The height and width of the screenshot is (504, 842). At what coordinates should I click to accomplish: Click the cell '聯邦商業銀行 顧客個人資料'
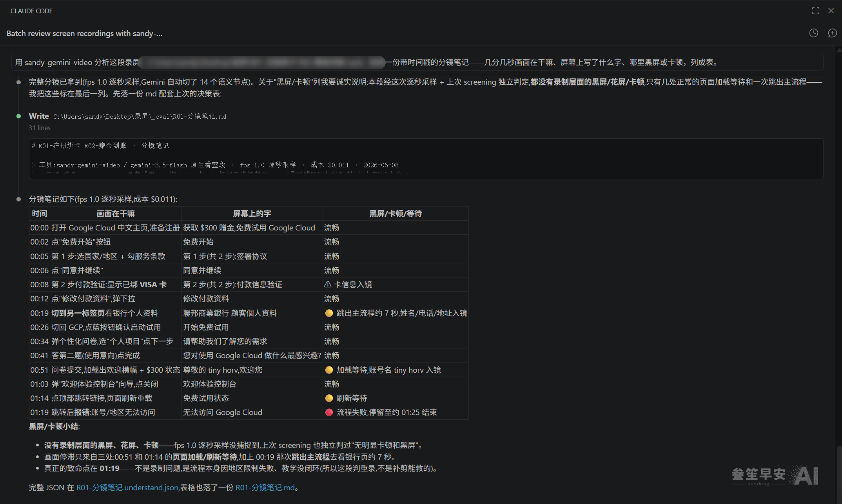click(252, 313)
